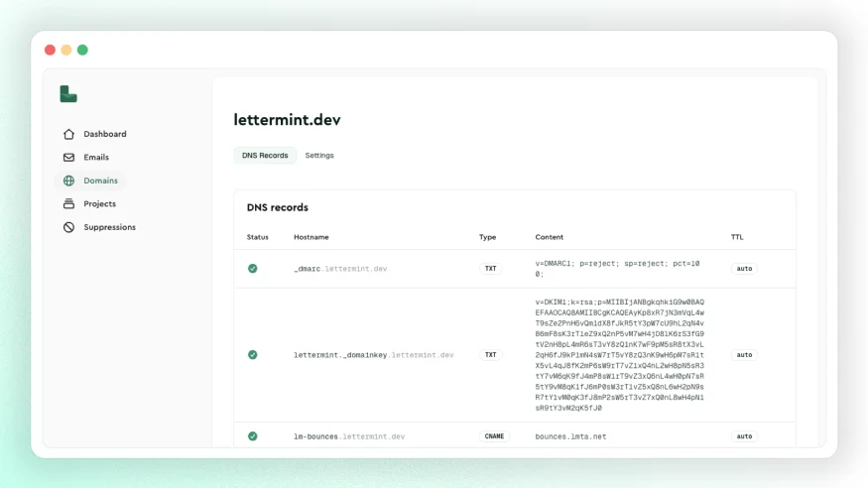Click the verified checkmark for _dmarc record
The width and height of the screenshot is (868, 488).
[252, 269]
